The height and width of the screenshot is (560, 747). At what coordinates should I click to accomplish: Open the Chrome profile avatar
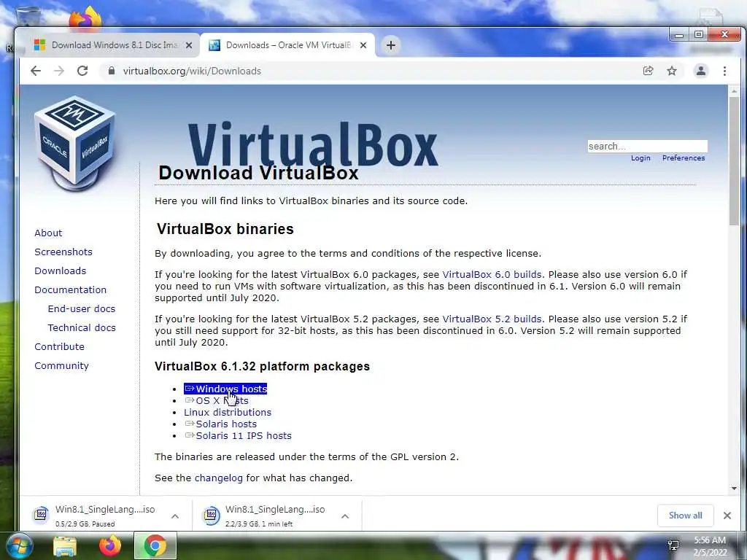click(x=701, y=71)
